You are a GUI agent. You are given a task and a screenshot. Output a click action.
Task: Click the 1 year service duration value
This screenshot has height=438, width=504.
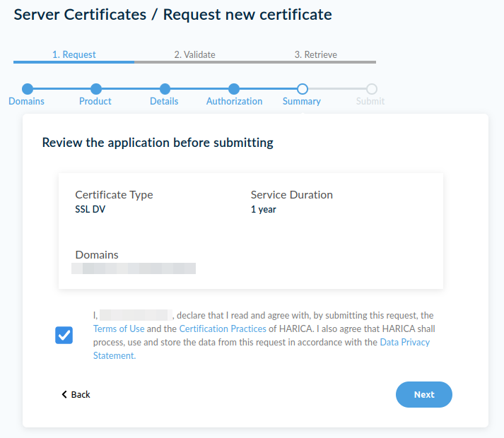(264, 209)
